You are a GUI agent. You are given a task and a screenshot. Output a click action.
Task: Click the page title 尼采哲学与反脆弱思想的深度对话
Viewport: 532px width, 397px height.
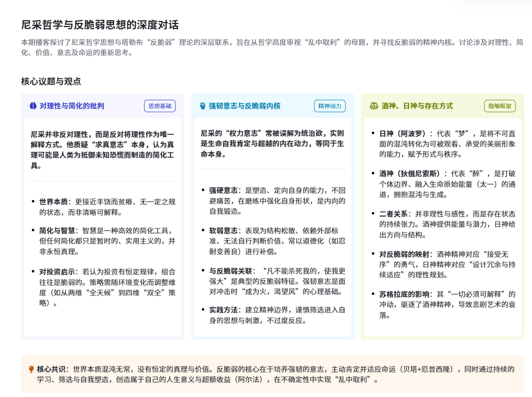(100, 25)
